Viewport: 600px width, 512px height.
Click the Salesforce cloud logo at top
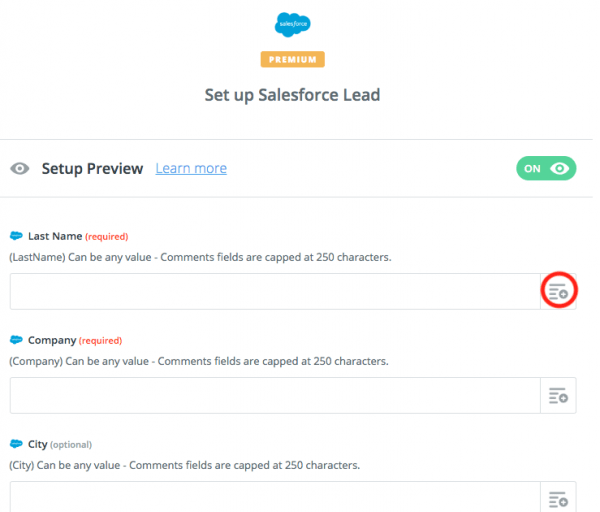tap(292, 25)
